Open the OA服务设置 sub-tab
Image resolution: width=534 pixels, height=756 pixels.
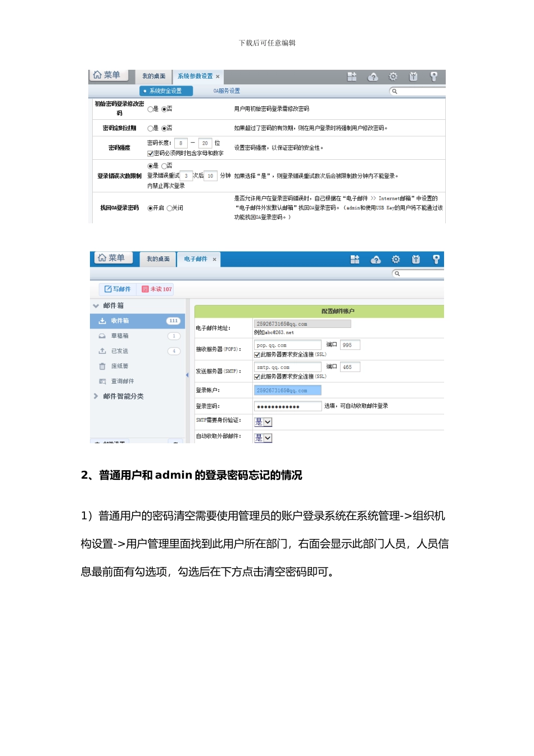227,91
